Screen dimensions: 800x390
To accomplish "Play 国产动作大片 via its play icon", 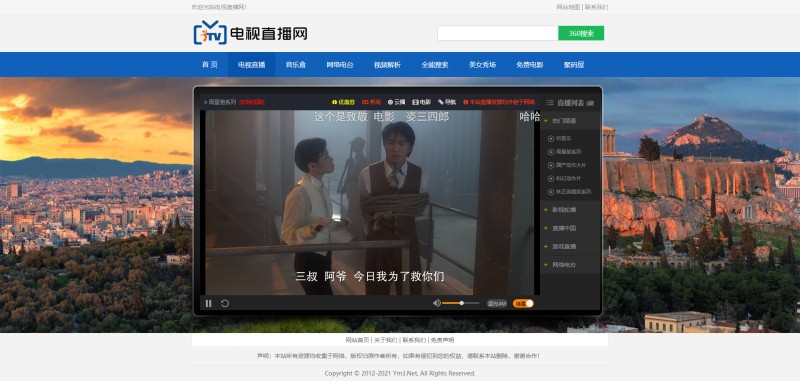I will (551, 165).
